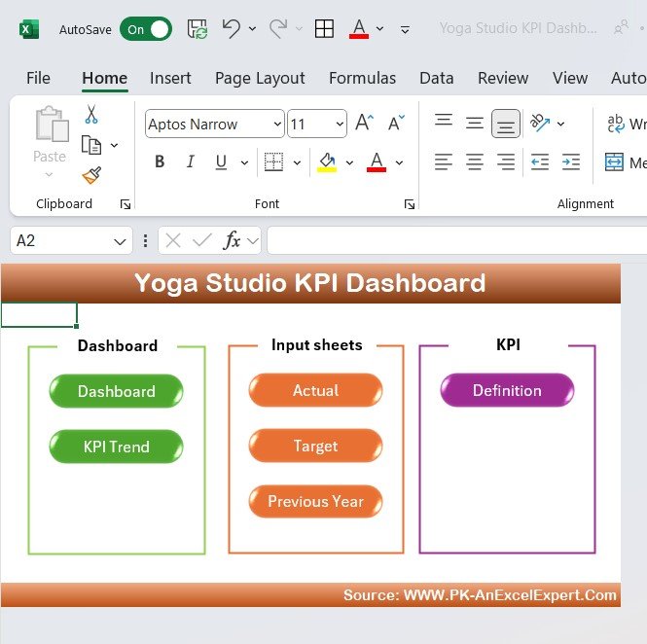
Task: Expand the Borders options dropdown
Action: [x=297, y=162]
